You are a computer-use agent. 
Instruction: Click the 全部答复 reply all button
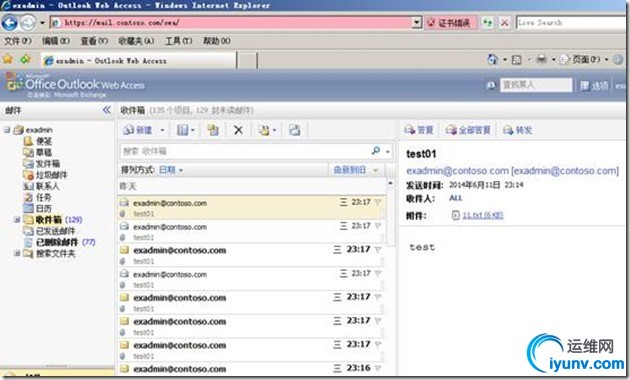468,129
